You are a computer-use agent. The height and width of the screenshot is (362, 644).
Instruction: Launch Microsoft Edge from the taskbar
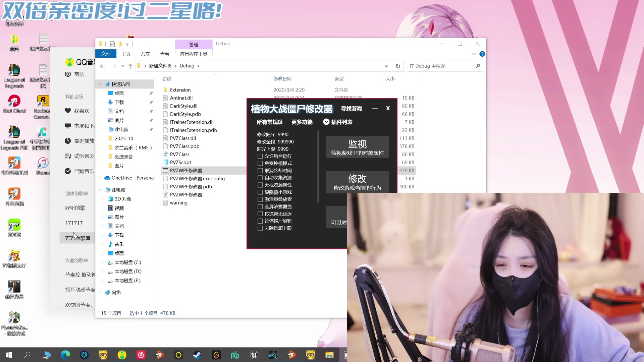(65, 355)
